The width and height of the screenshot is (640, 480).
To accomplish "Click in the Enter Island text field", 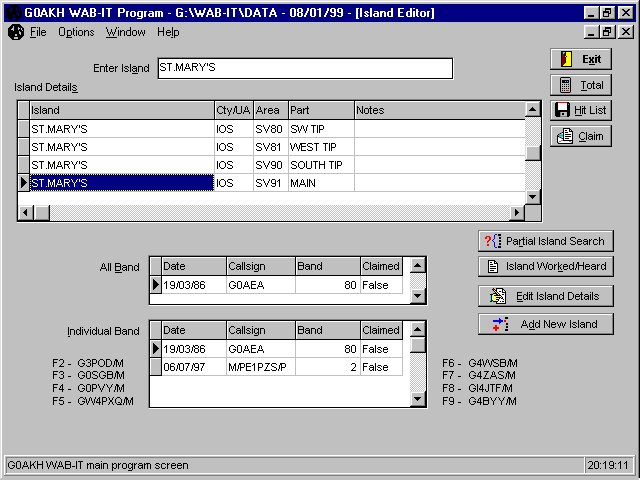I will click(x=305, y=68).
